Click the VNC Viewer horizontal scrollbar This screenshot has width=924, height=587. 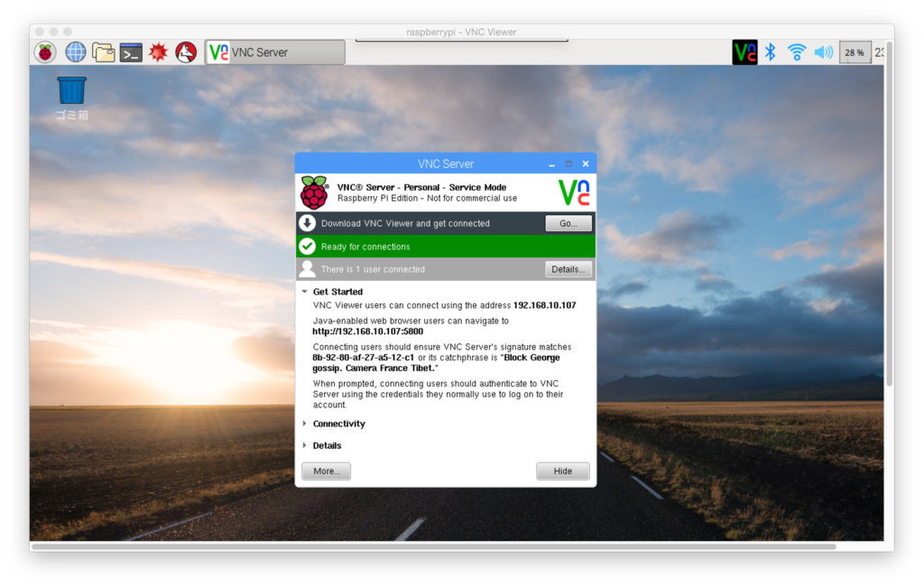pos(434,546)
